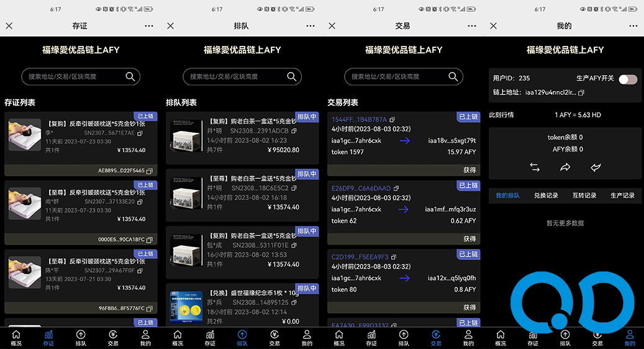Open the three-dot menu on the 我的 screen
Screen dimensions: 644x349
[633, 26]
